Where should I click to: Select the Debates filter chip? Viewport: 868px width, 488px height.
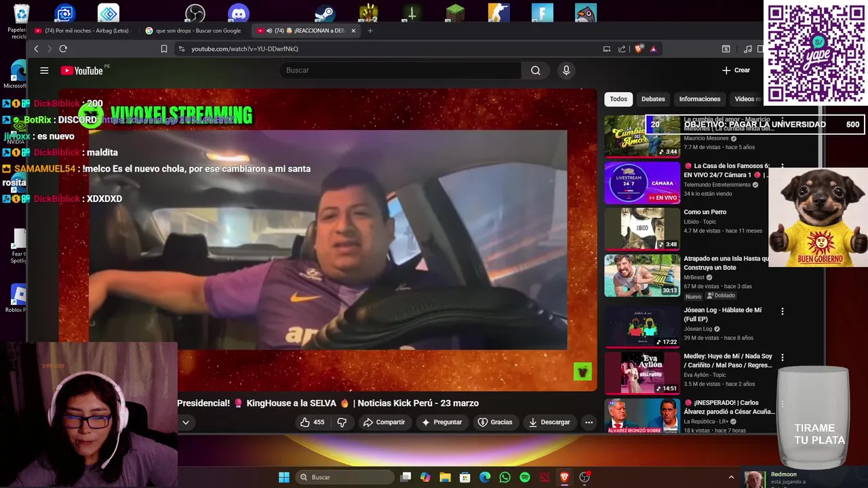[x=653, y=99]
